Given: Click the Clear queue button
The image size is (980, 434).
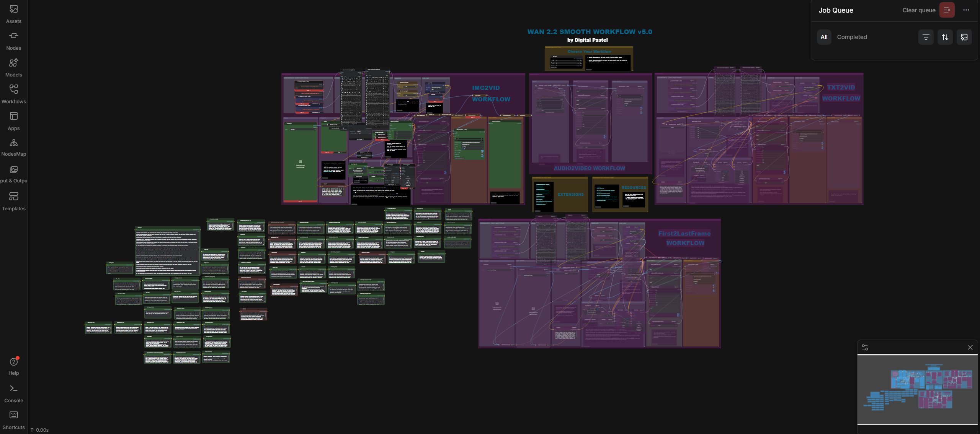Looking at the screenshot, I should (x=947, y=10).
